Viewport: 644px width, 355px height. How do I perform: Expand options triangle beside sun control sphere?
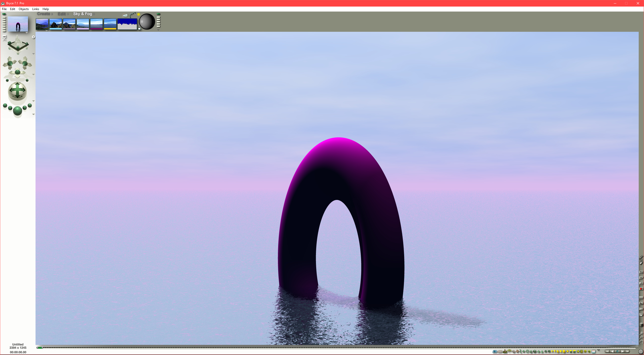tap(158, 30)
